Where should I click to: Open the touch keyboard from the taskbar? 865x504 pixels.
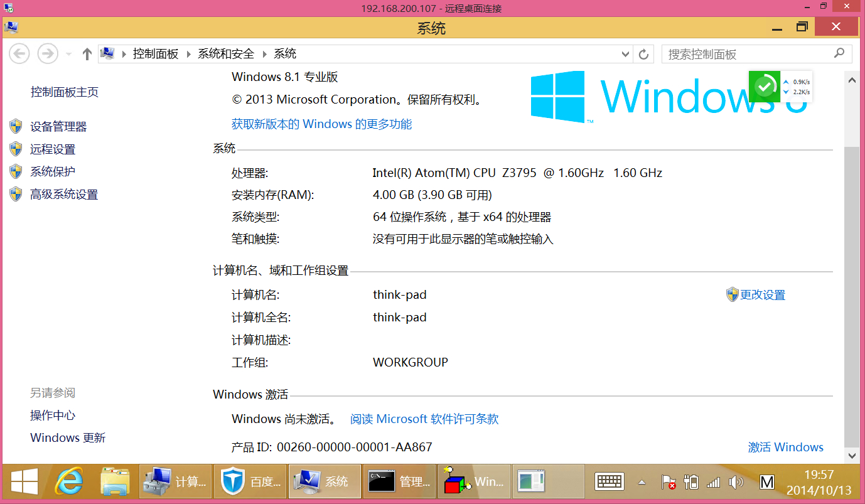610,482
